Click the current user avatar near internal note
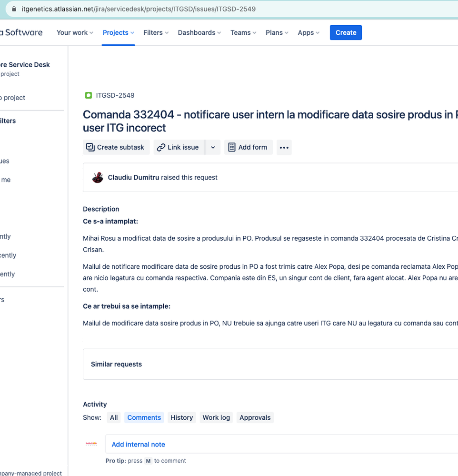Viewport: 458px width, 476px height. pyautogui.click(x=91, y=444)
